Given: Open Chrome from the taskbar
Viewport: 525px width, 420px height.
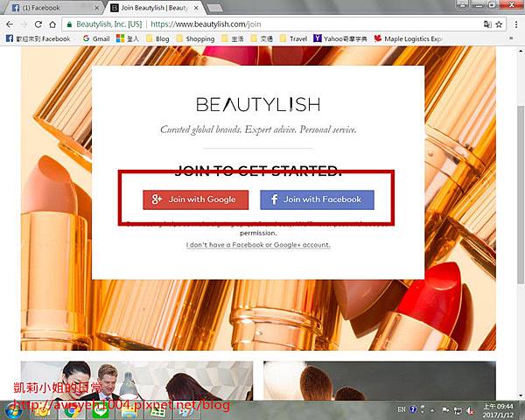Looking at the screenshot, I should click(72, 411).
